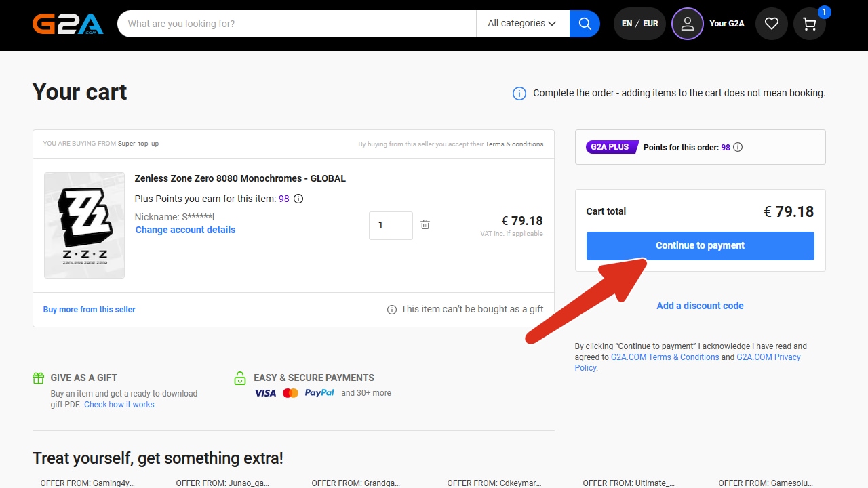
Task: Delete item with the trash icon
Action: click(x=425, y=225)
